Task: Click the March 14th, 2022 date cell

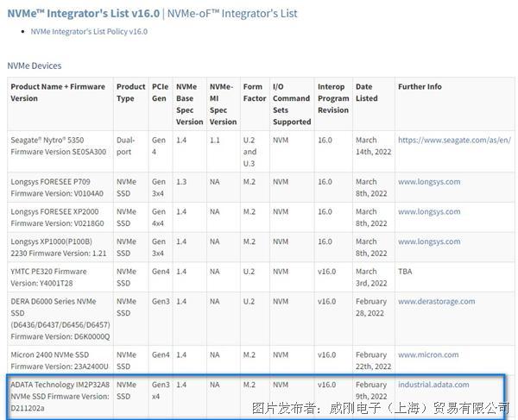Action: pyautogui.click(x=374, y=152)
